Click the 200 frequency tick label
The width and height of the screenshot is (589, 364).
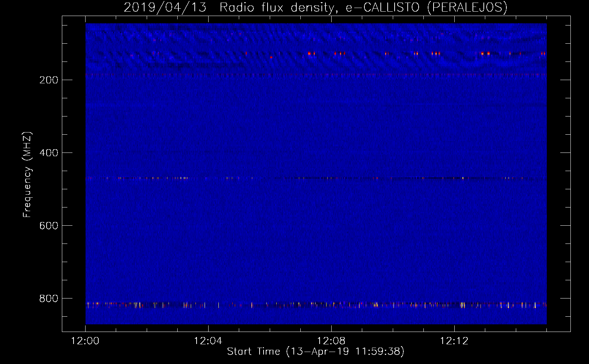pyautogui.click(x=48, y=80)
